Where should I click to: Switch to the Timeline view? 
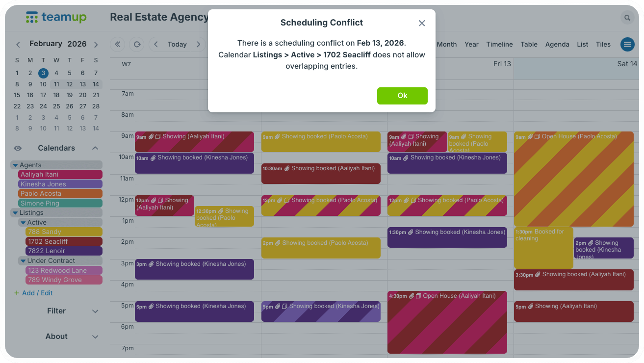pos(499,44)
